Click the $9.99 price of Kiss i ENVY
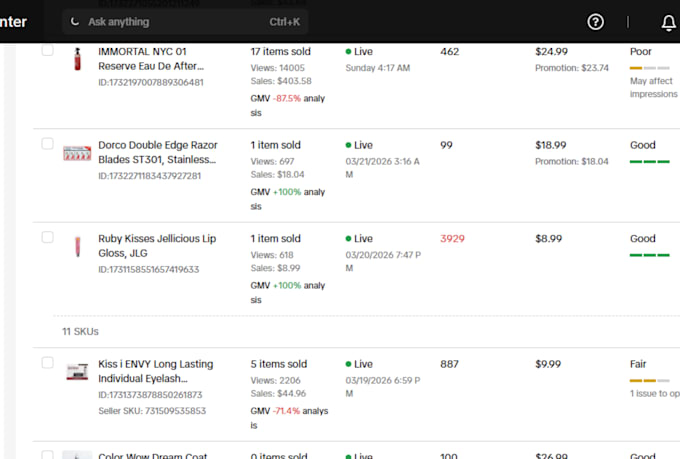680x459 pixels. point(548,364)
